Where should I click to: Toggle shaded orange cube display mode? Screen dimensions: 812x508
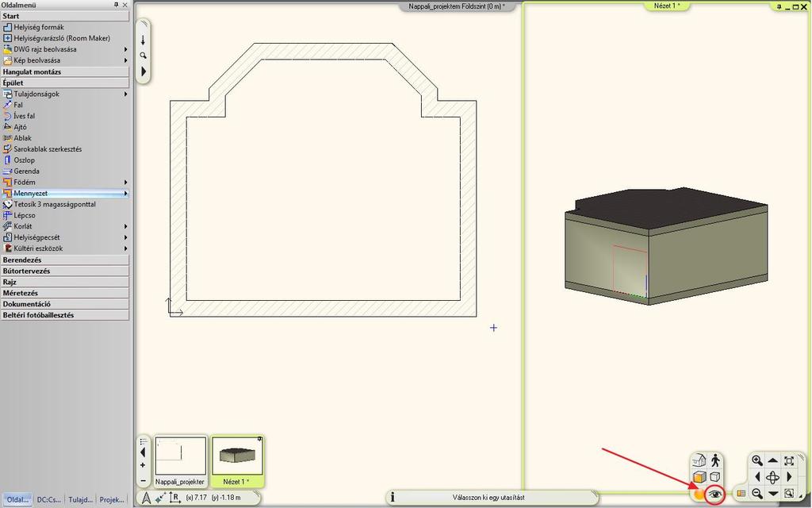[699, 476]
